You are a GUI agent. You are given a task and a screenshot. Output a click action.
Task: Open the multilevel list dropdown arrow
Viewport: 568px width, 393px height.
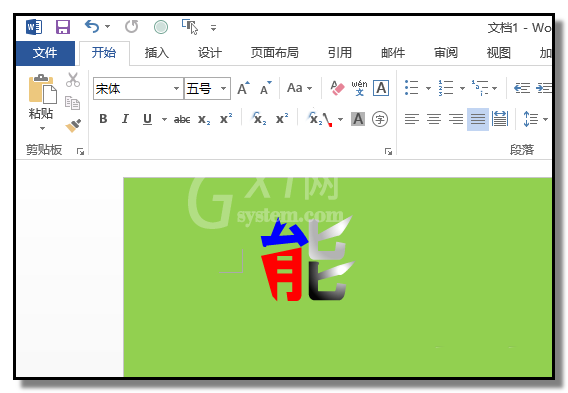[494, 88]
